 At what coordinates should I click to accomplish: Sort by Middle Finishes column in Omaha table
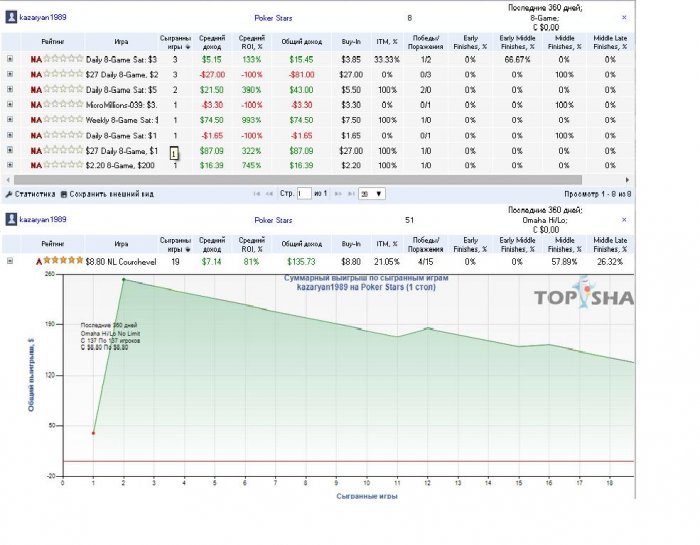564,244
